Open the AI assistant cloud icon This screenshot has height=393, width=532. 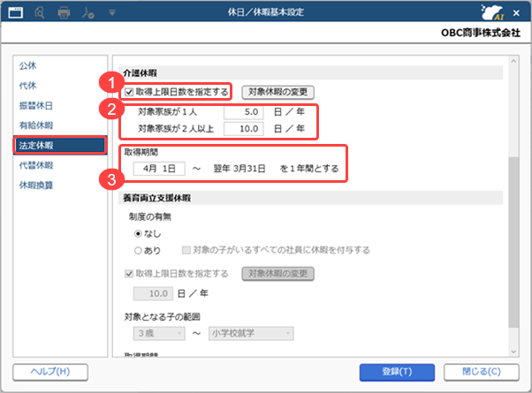pyautogui.click(x=492, y=12)
